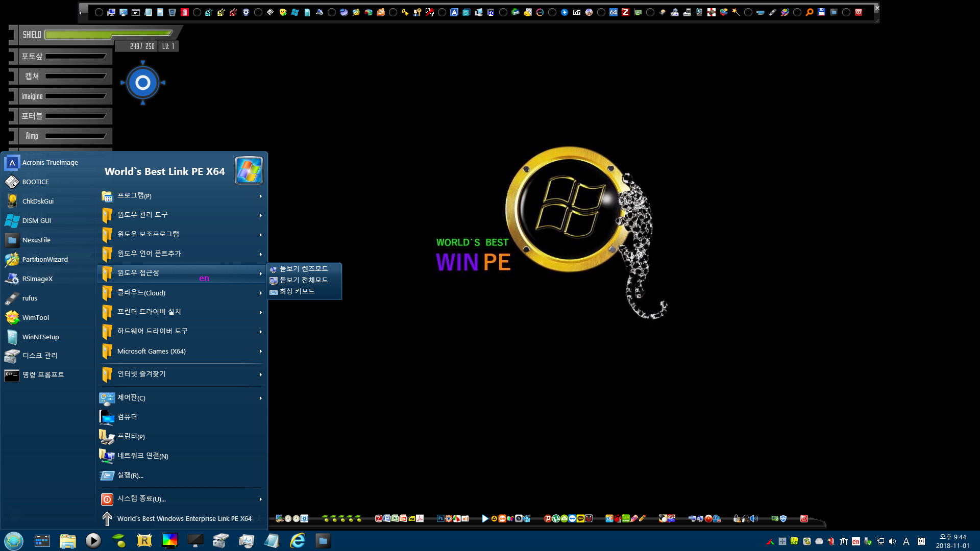Image resolution: width=980 pixels, height=551 pixels.
Task: Open File Explorer folder on taskbar
Action: click(x=68, y=540)
